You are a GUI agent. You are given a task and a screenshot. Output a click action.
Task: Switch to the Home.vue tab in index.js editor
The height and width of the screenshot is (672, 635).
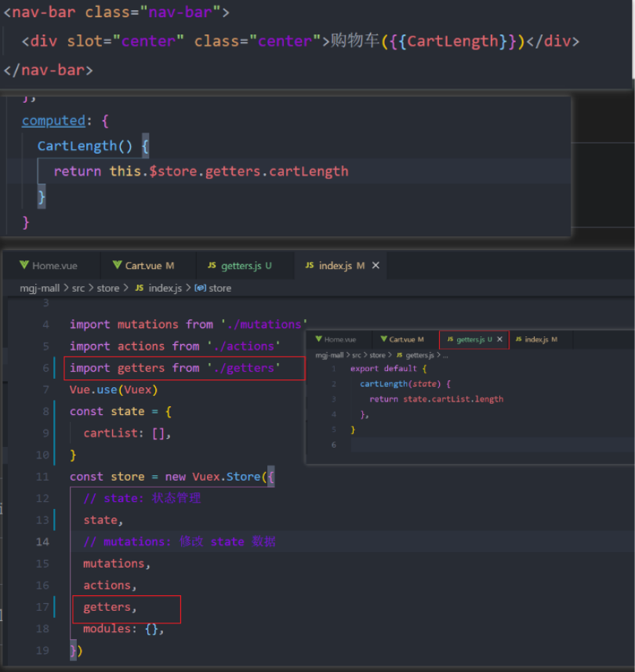coord(49,266)
